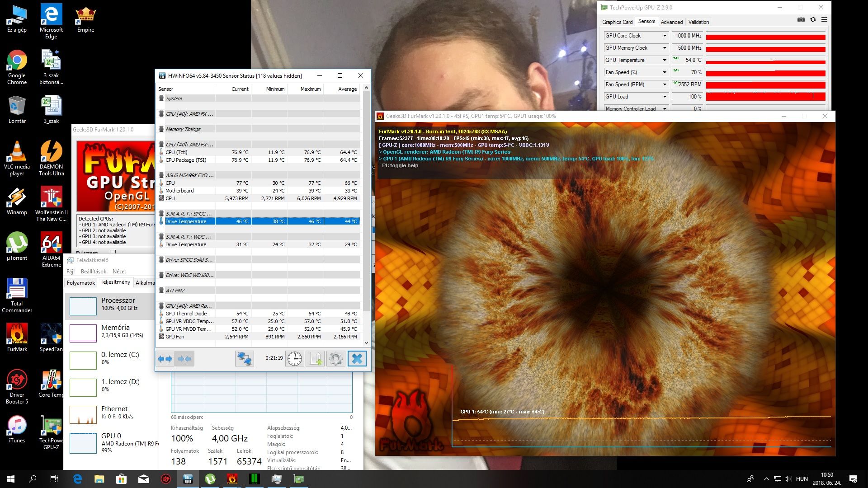Screen dimensions: 868x488
Task: Open iTunes desktop icon
Action: click(x=17, y=429)
